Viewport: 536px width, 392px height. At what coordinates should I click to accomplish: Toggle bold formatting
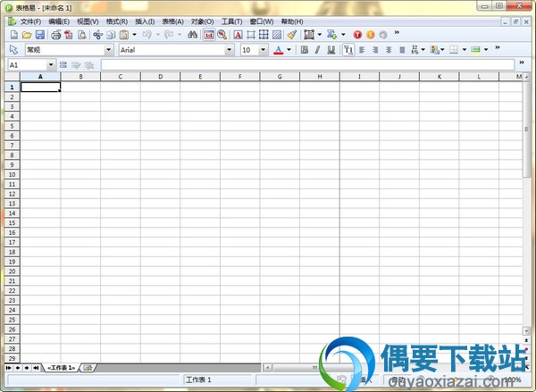click(305, 50)
